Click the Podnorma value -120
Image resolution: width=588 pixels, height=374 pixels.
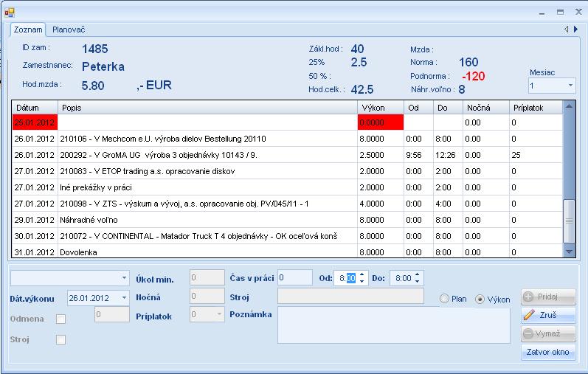coord(473,76)
